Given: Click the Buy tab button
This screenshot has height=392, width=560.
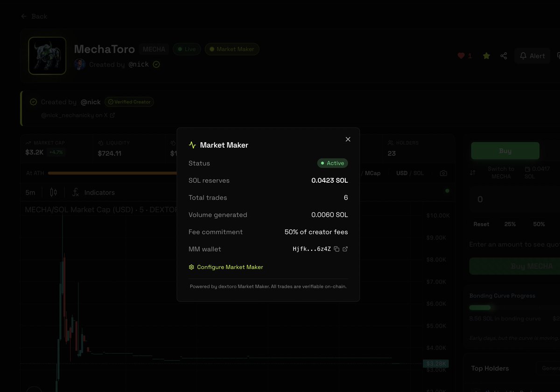Looking at the screenshot, I should 505,151.
